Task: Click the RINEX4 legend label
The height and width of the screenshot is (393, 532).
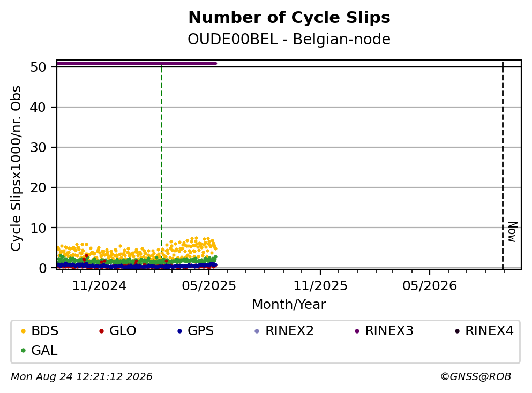Action: 489,331
